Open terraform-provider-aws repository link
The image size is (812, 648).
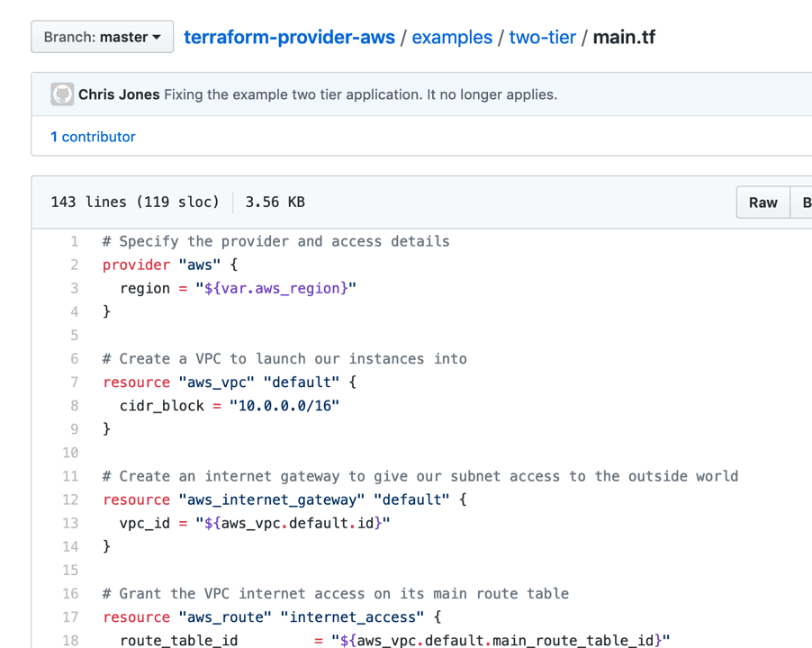(289, 37)
